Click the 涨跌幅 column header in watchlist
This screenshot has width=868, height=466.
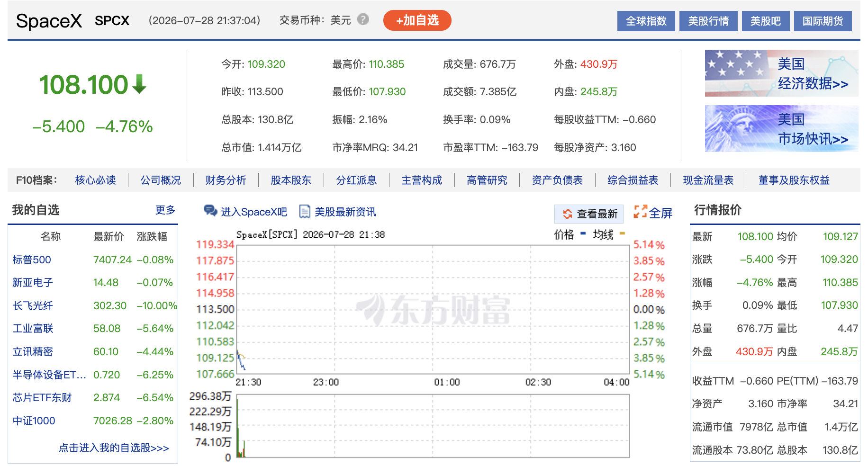pyautogui.click(x=152, y=236)
